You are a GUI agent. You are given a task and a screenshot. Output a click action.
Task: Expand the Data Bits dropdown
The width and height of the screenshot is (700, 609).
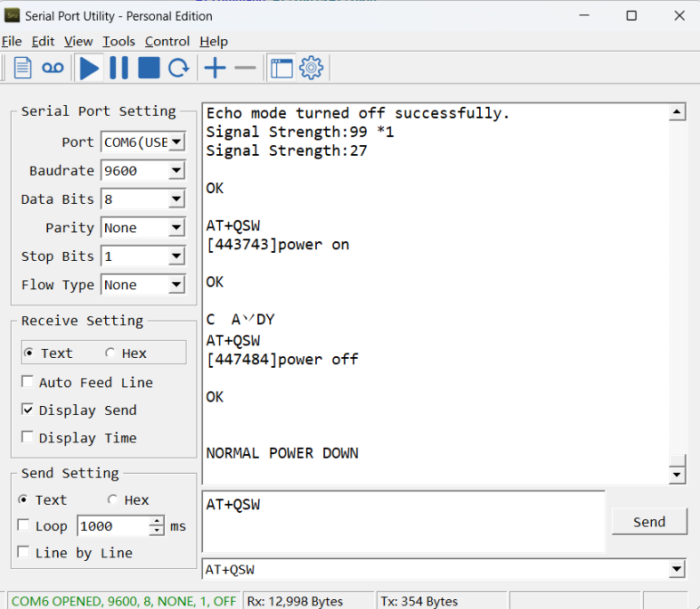coord(177,199)
